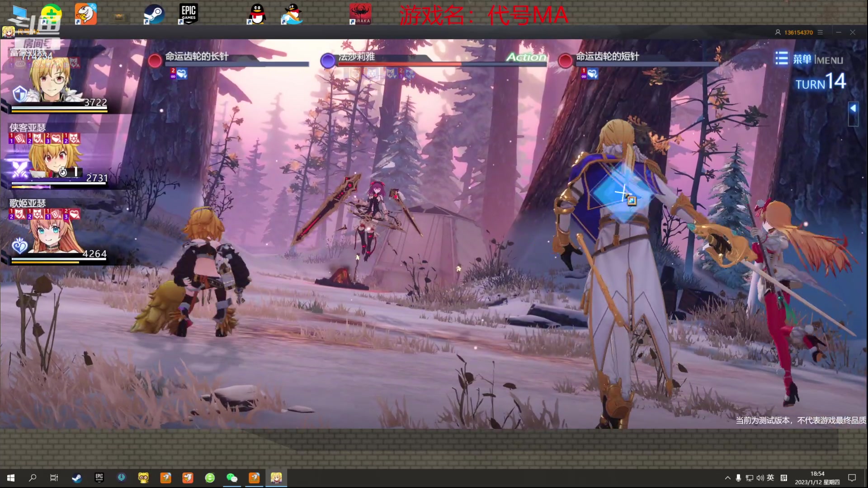Open the Steam desktop shortcut

[154, 14]
